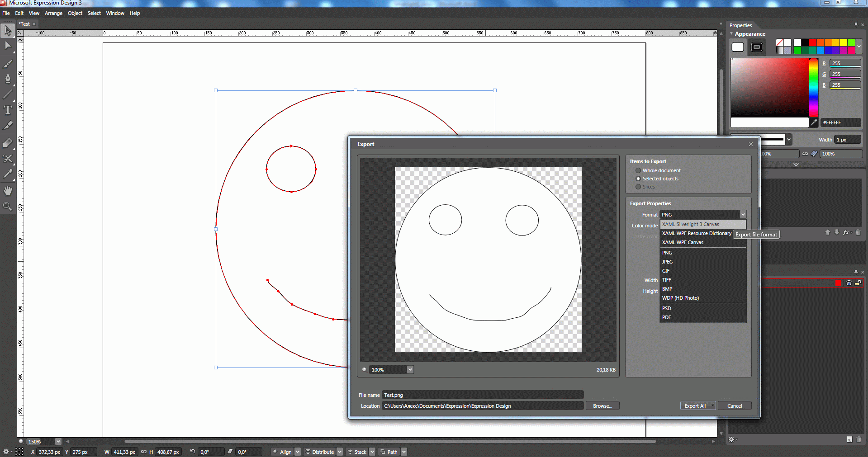Select the Pen tool
This screenshot has width=868, height=457.
coord(8,79)
